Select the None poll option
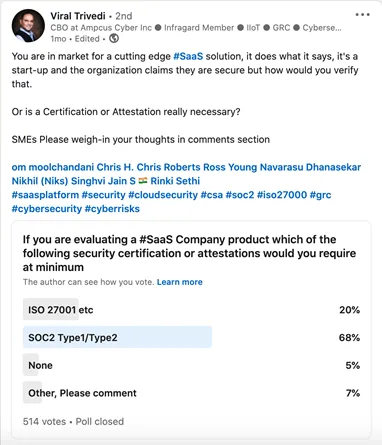 (191, 365)
